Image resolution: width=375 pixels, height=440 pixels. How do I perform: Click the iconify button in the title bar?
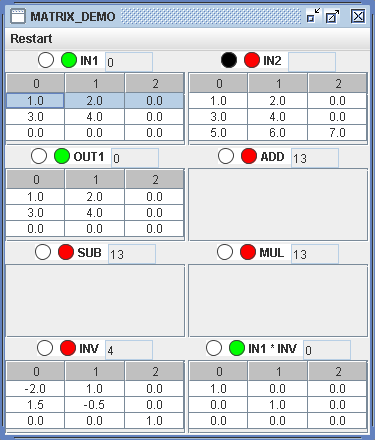[313, 16]
